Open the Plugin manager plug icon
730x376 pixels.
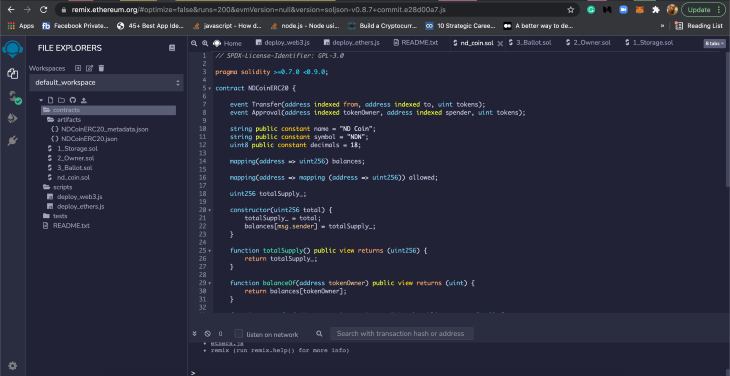pyautogui.click(x=13, y=141)
